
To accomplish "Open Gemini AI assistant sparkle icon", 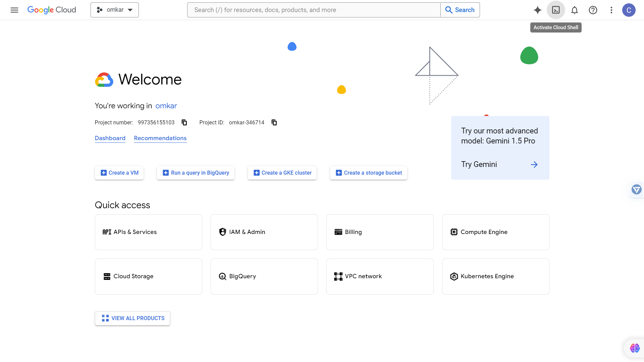I will point(537,10).
